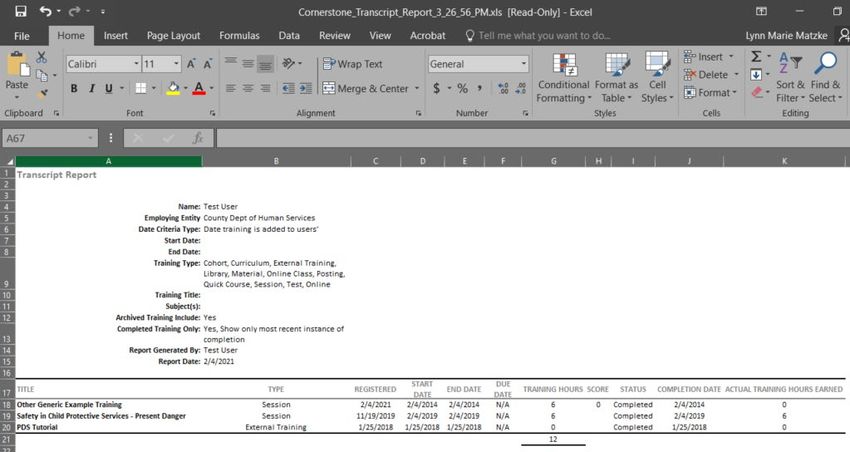850x452 pixels.
Task: Click the Decrease Decimal icon
Action: 521,88
